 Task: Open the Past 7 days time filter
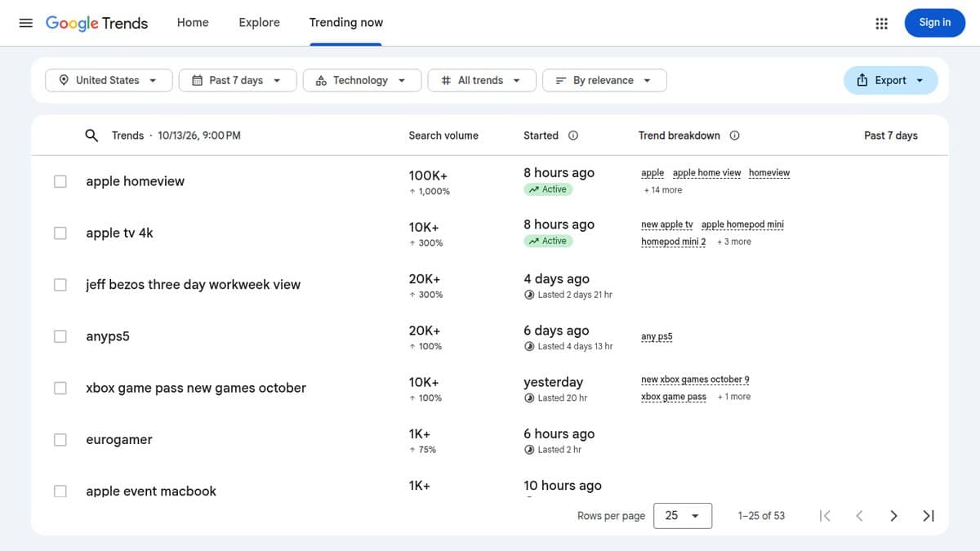tap(237, 80)
